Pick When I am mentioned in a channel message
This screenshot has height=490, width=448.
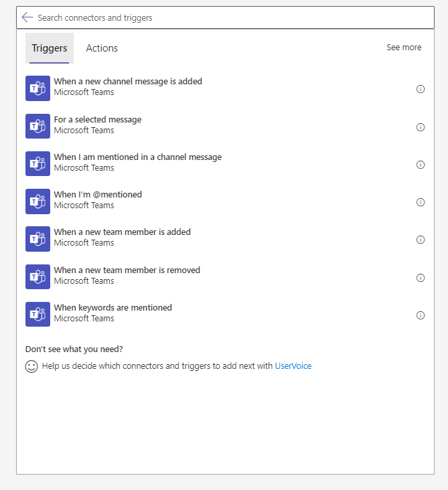click(225, 163)
